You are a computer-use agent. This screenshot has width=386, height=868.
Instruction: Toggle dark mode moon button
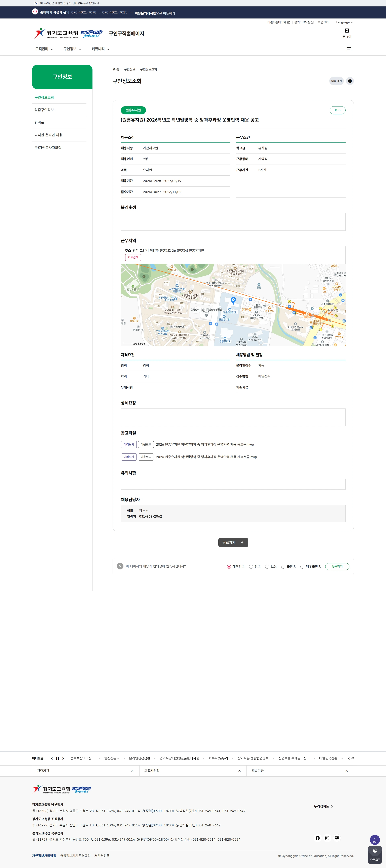coord(375,855)
